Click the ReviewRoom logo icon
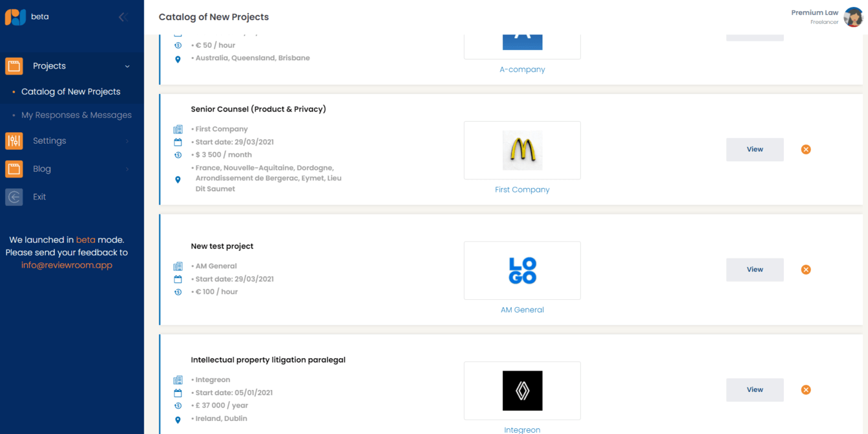 pos(16,17)
